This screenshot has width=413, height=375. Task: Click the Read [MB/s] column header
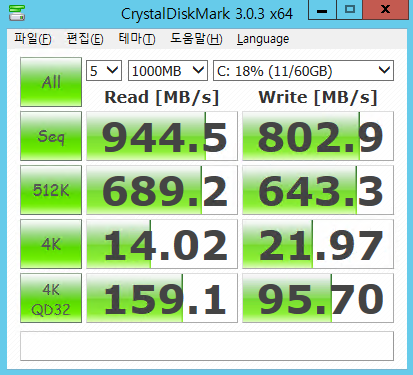coord(162,98)
